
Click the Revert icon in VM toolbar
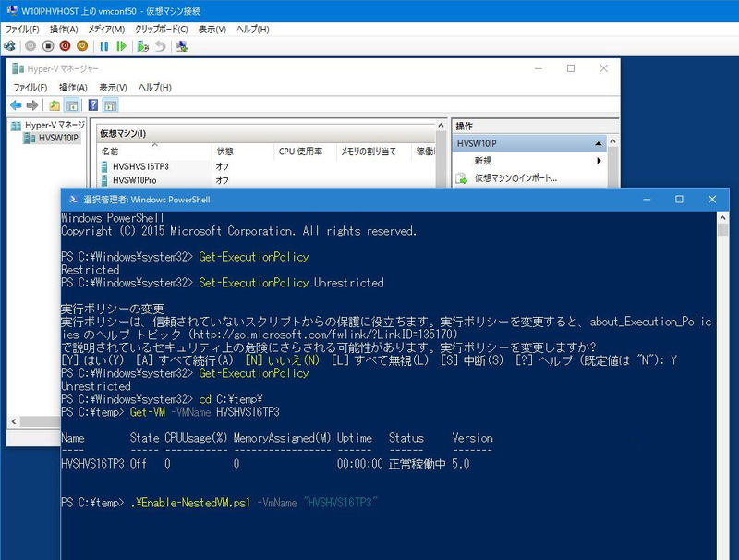[160, 46]
